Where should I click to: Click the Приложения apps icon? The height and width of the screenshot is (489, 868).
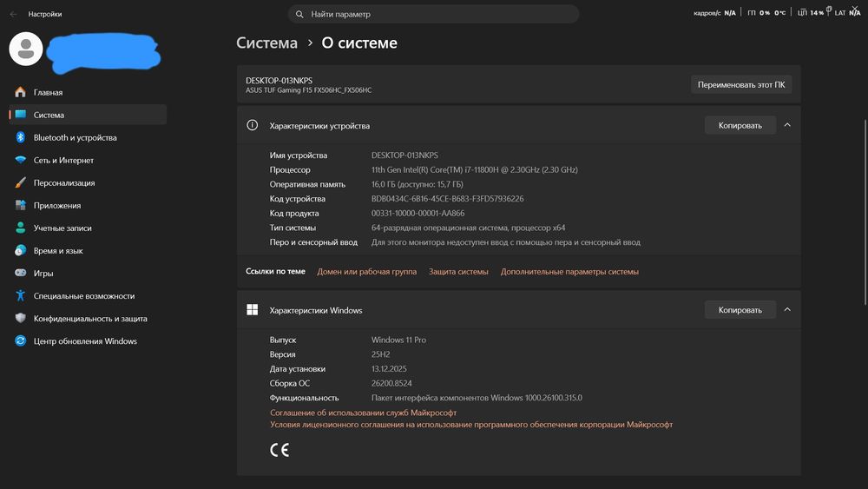pyautogui.click(x=21, y=206)
